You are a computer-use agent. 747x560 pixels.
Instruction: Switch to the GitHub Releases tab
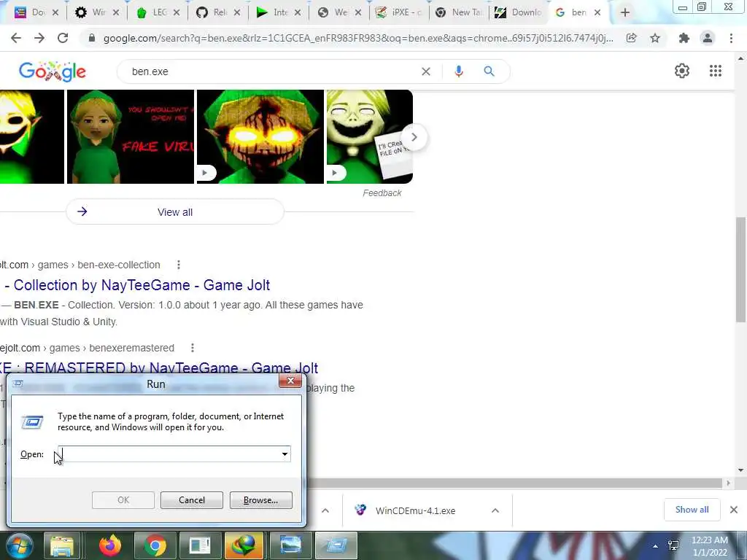click(x=218, y=12)
